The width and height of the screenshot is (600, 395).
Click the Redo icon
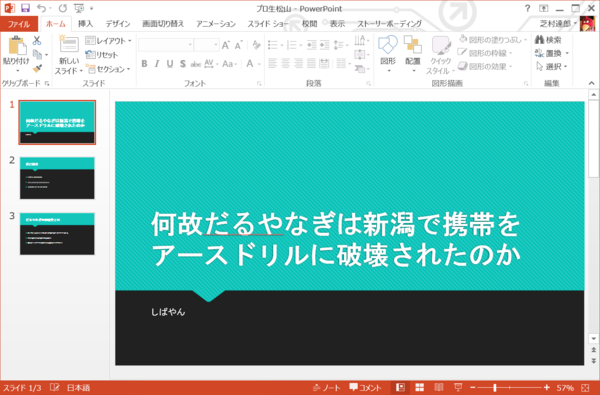click(x=63, y=8)
